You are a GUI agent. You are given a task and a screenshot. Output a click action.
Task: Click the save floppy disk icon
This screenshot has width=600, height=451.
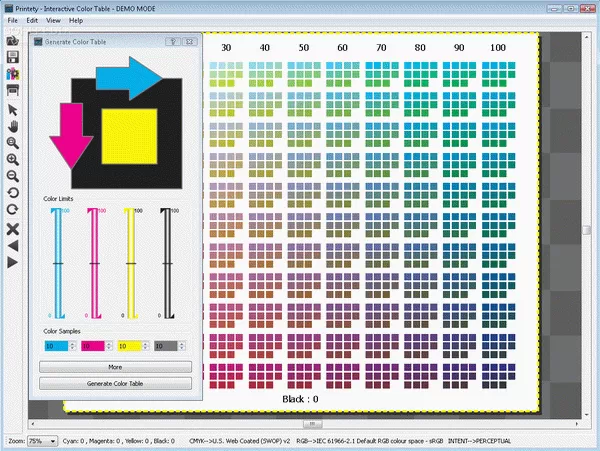coord(13,57)
